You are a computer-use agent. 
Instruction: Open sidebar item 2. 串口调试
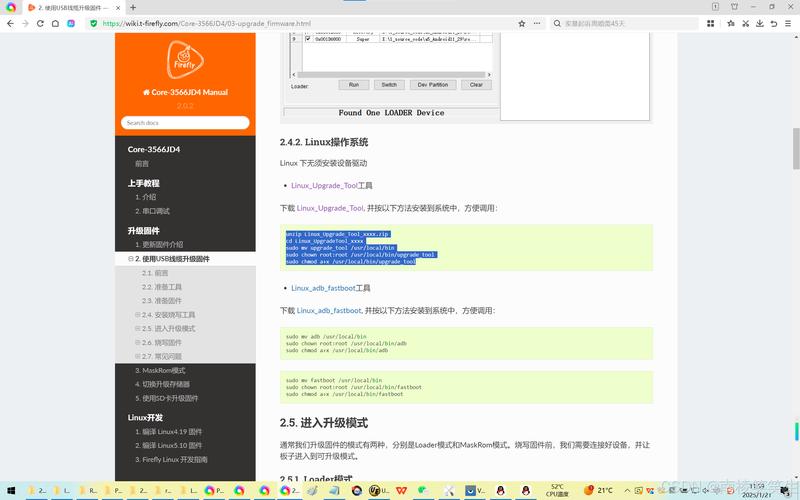point(152,211)
